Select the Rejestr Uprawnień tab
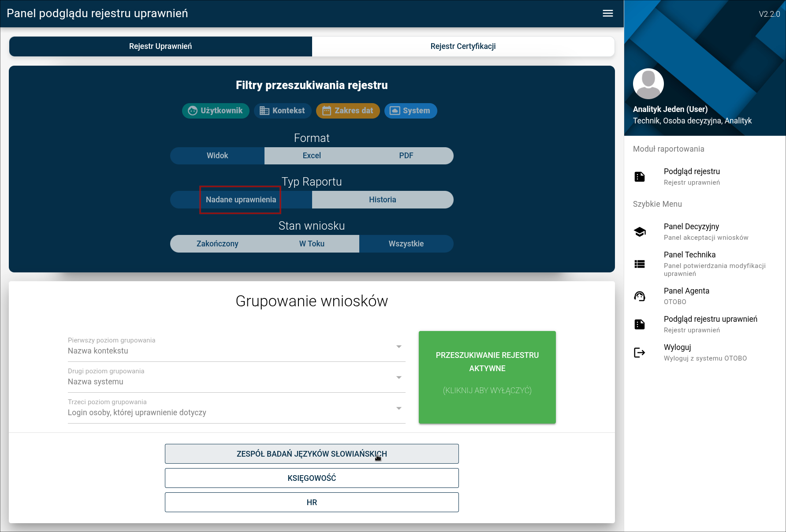 click(160, 46)
